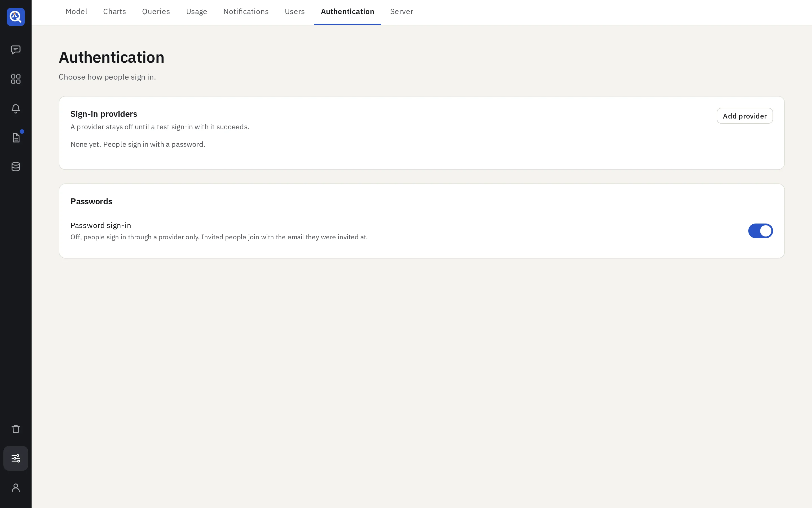812x508 pixels.
Task: Open the alerts bell icon
Action: coord(16,109)
